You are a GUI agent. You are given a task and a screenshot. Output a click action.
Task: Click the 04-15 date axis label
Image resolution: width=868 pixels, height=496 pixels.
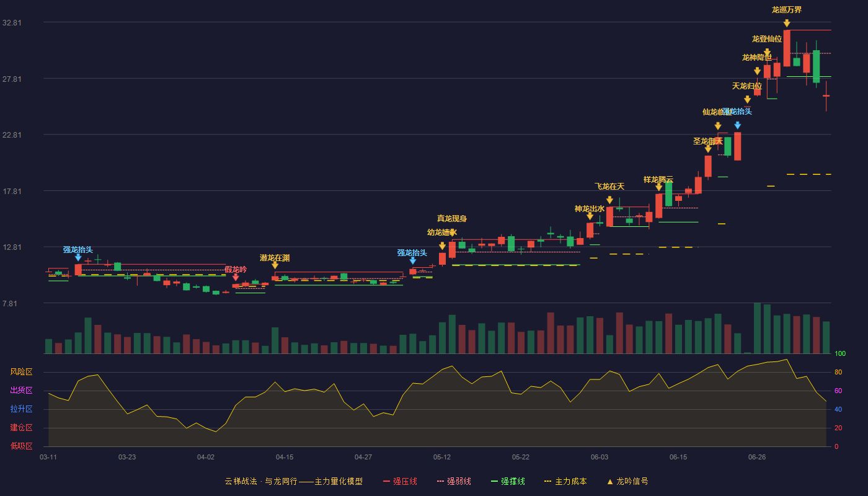285,457
